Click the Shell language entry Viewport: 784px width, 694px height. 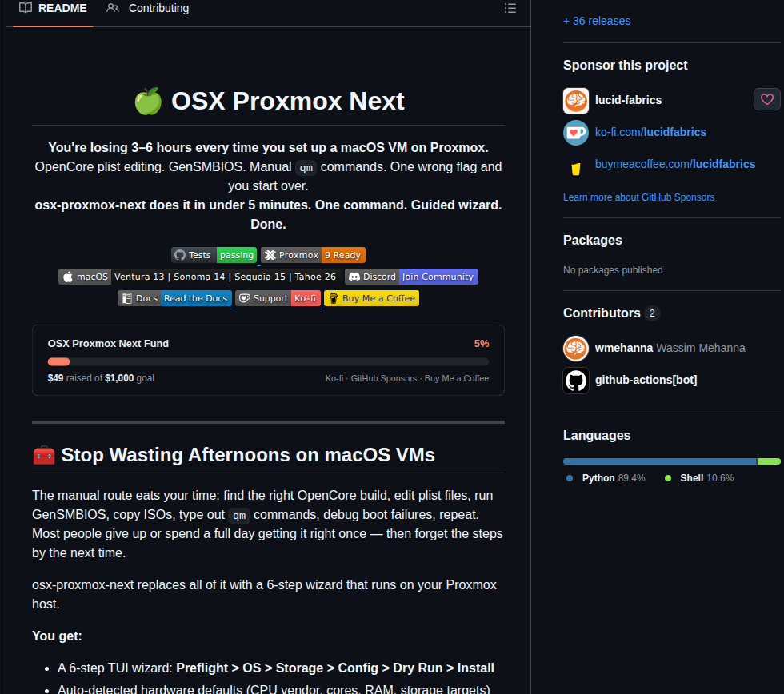tap(699, 478)
